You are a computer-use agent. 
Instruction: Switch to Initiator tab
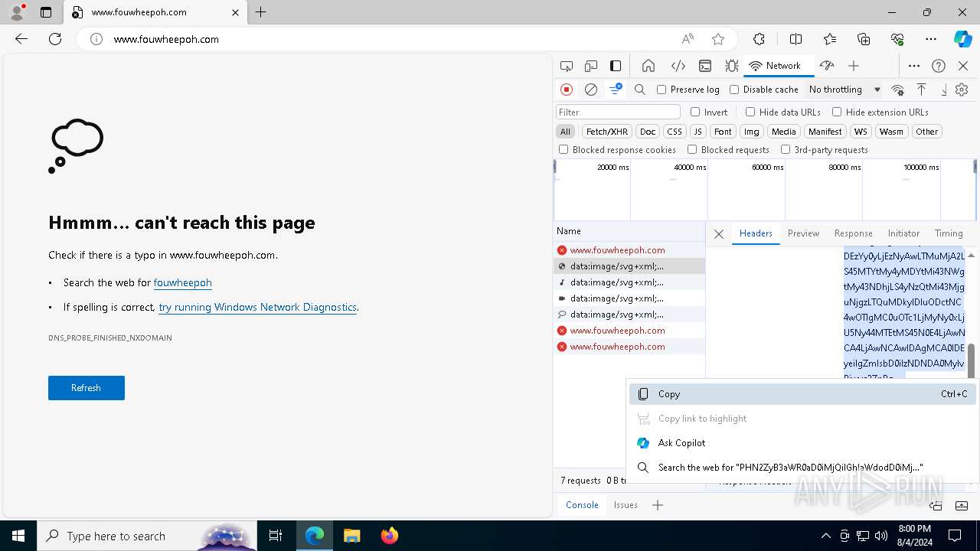tap(903, 233)
